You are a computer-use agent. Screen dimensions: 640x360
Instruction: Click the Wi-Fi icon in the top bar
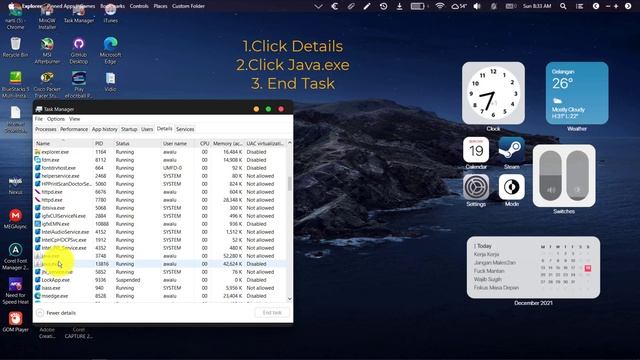pyautogui.click(x=440, y=6)
